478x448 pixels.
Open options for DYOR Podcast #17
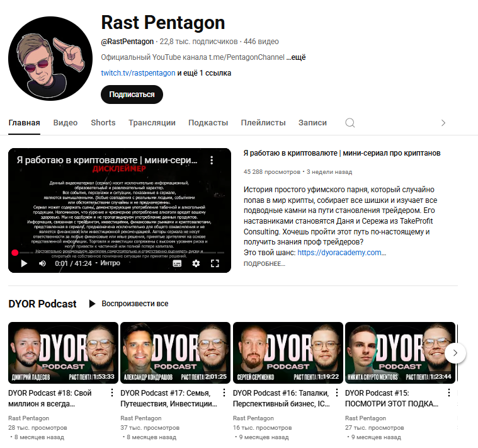coord(224,393)
